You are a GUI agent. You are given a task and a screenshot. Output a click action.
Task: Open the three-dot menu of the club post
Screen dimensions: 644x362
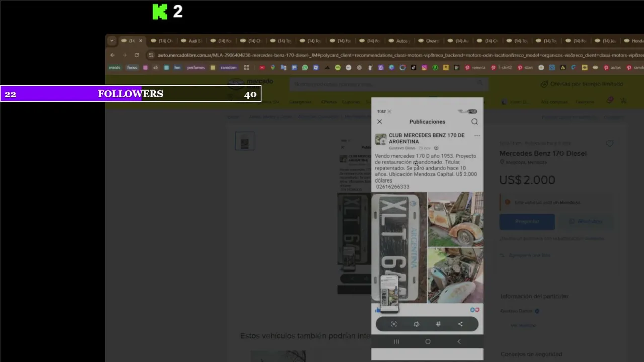(477, 136)
